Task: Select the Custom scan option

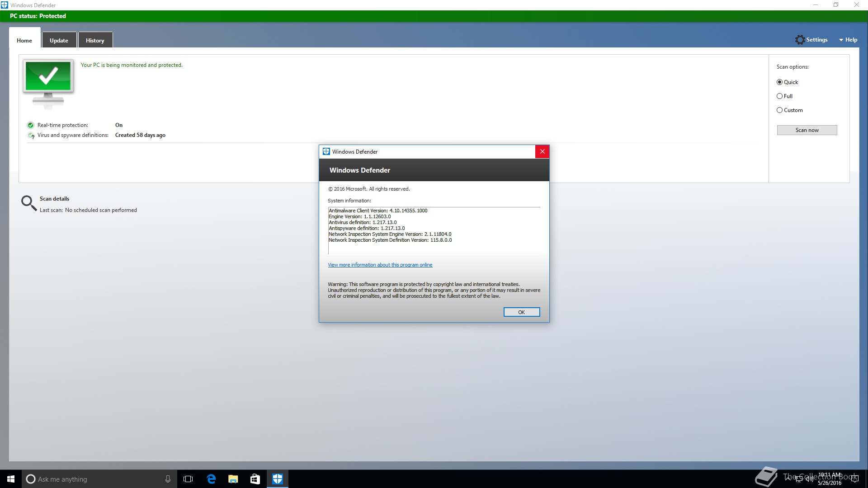Action: (779, 110)
